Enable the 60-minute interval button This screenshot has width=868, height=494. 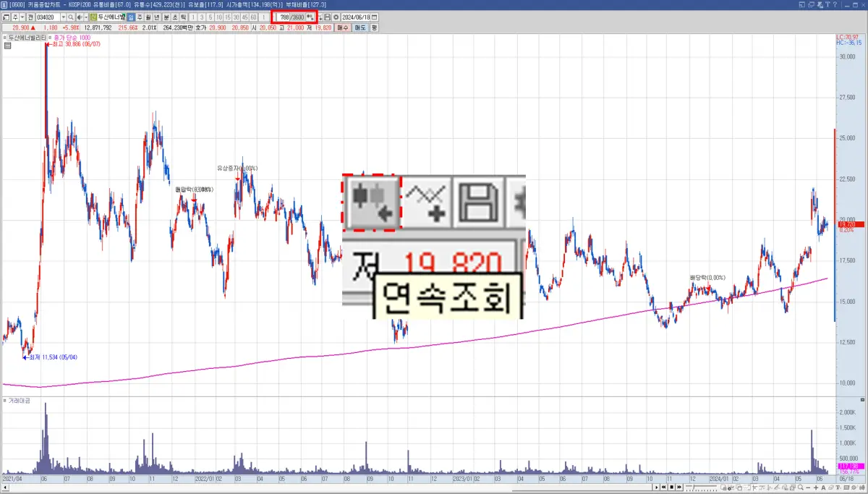252,17
